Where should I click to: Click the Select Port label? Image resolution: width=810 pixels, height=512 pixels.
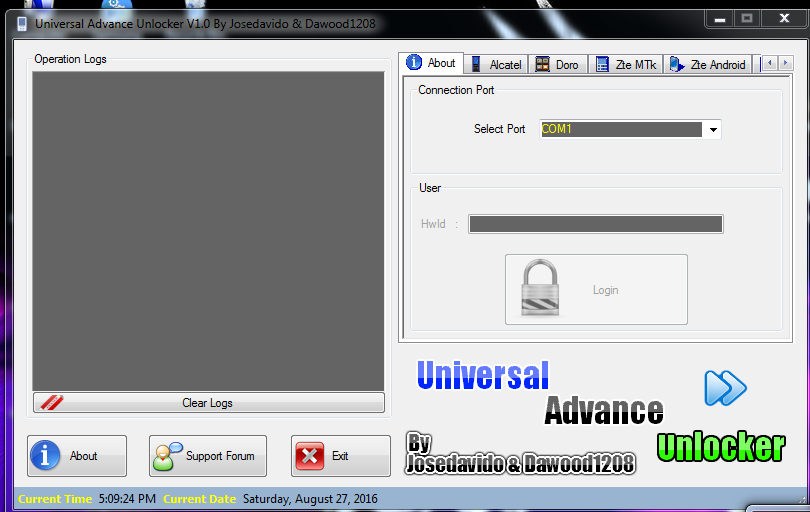(x=499, y=129)
